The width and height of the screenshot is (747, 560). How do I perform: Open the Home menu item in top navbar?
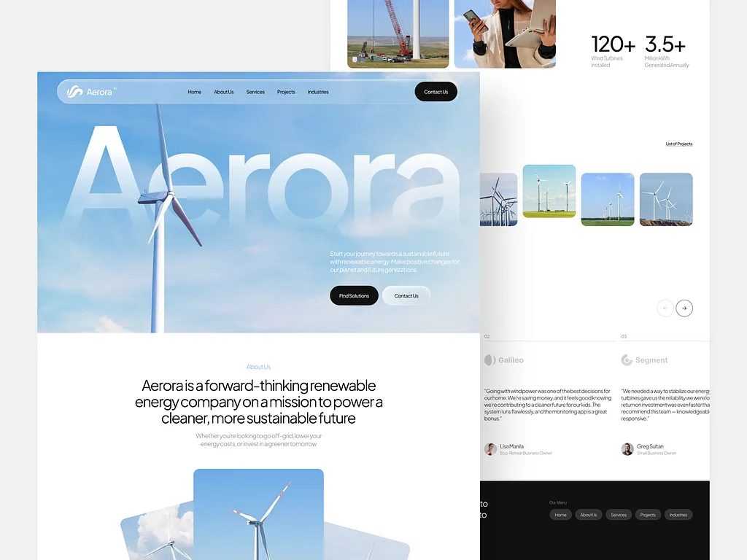tap(194, 92)
